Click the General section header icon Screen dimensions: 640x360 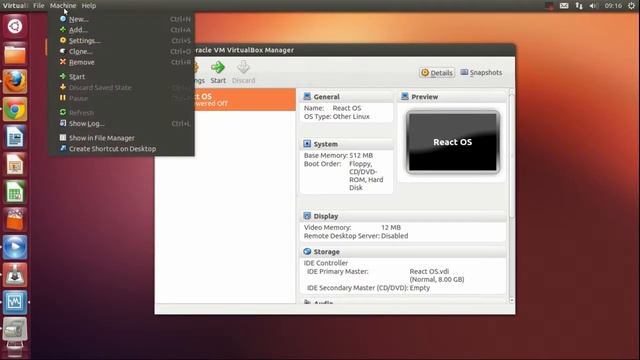(x=307, y=96)
